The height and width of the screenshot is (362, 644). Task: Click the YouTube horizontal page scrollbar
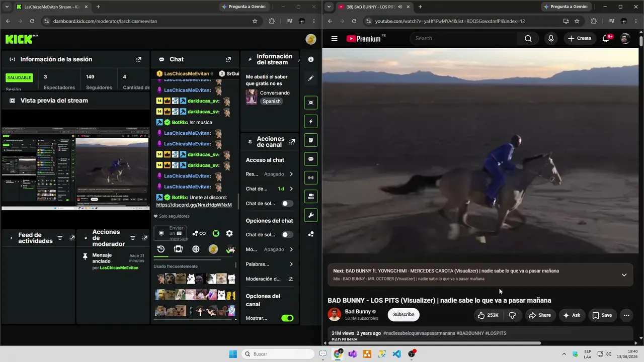tap(434, 343)
